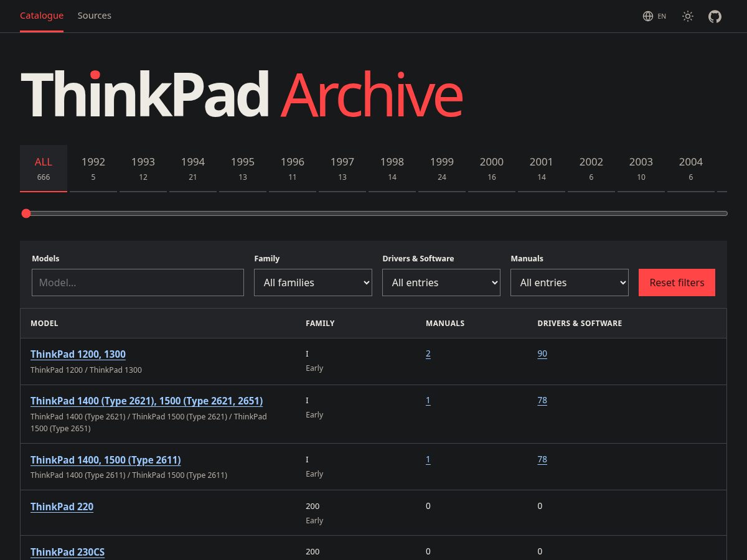The width and height of the screenshot is (747, 560).
Task: Open manuals count 1 for Type 2611 row
Action: [x=428, y=459]
